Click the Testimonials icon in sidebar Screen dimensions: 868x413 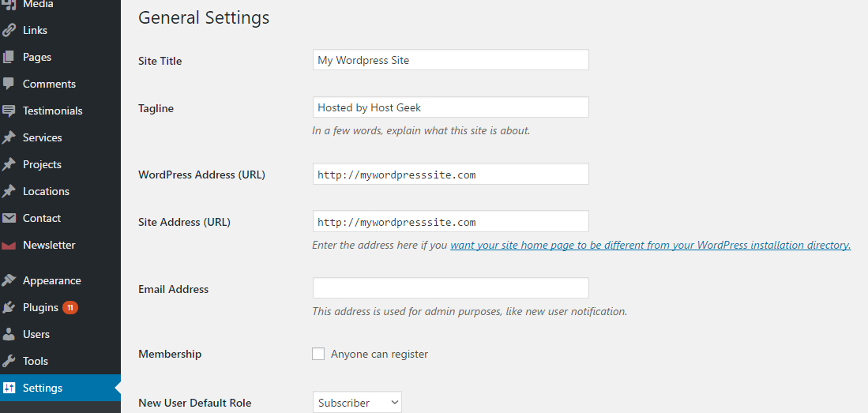[9, 111]
